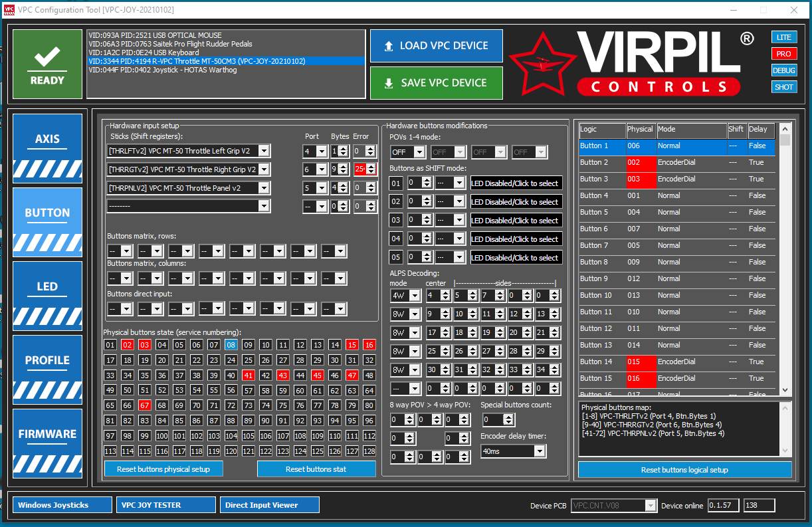Select Joystick - HOTAS Warthog entry
Viewport: 812px width, 527px height.
[x=226, y=70]
